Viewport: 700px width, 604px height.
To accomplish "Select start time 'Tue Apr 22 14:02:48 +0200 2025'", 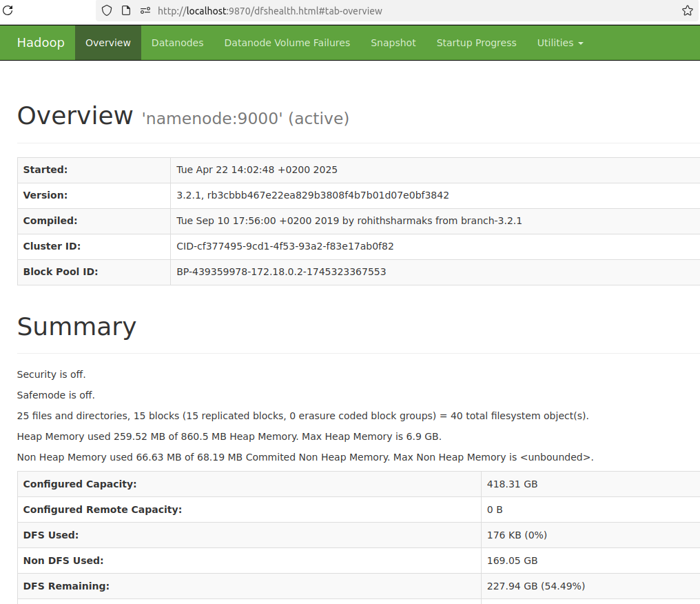I will point(257,170).
